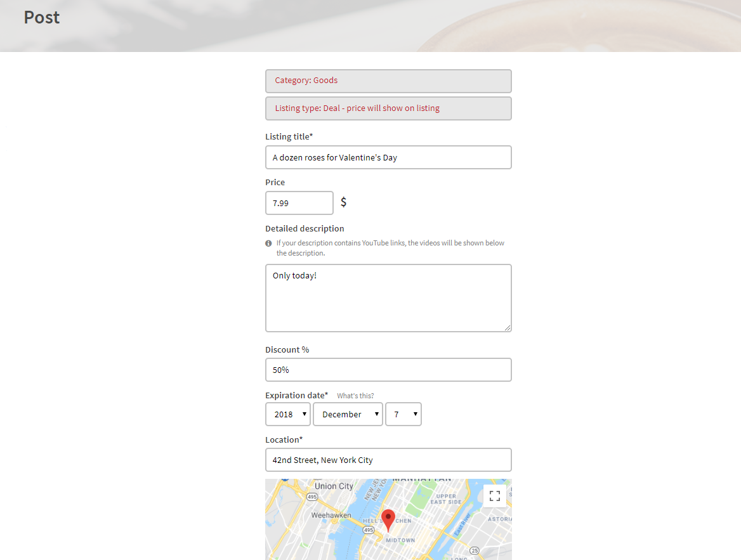
Task: Click "Weehawken" label on the map
Action: pos(331,515)
